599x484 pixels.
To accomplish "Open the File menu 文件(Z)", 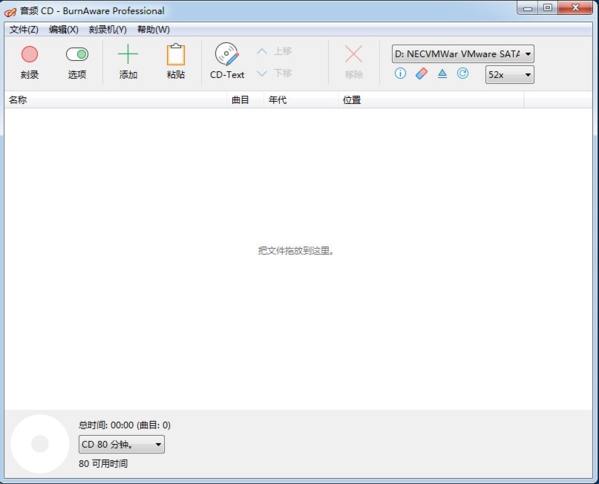I will [x=24, y=30].
